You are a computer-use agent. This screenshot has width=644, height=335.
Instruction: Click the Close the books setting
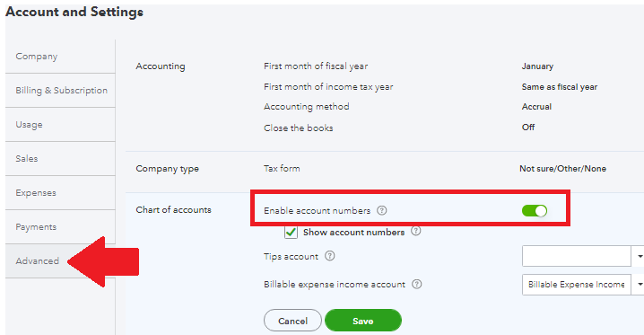(x=298, y=128)
